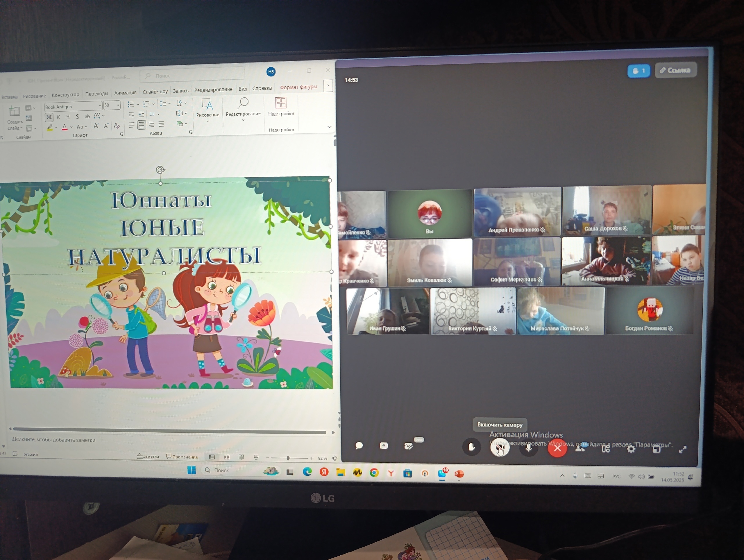This screenshot has height=560, width=744.
Task: End the call with red X button
Action: tap(557, 448)
